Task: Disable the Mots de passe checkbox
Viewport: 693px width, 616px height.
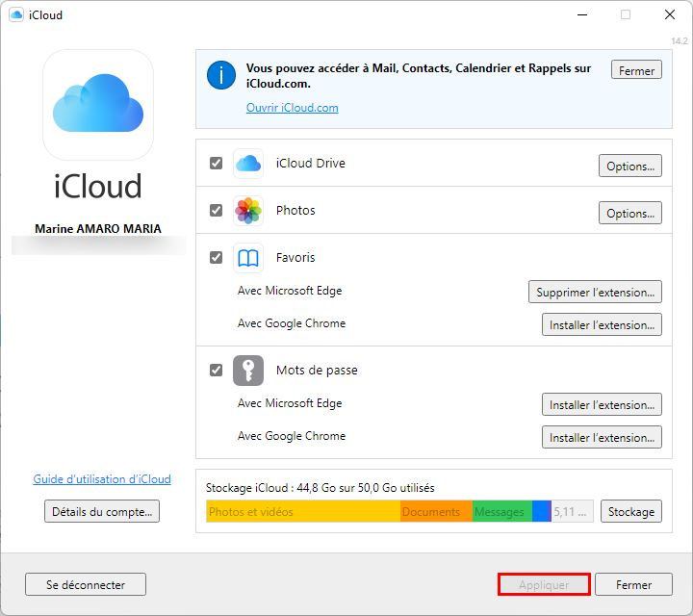Action: tap(217, 370)
